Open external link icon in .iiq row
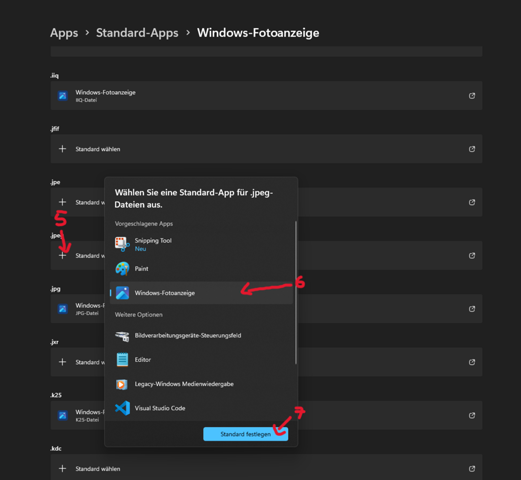Viewport: 521px width, 480px height. 472,96
